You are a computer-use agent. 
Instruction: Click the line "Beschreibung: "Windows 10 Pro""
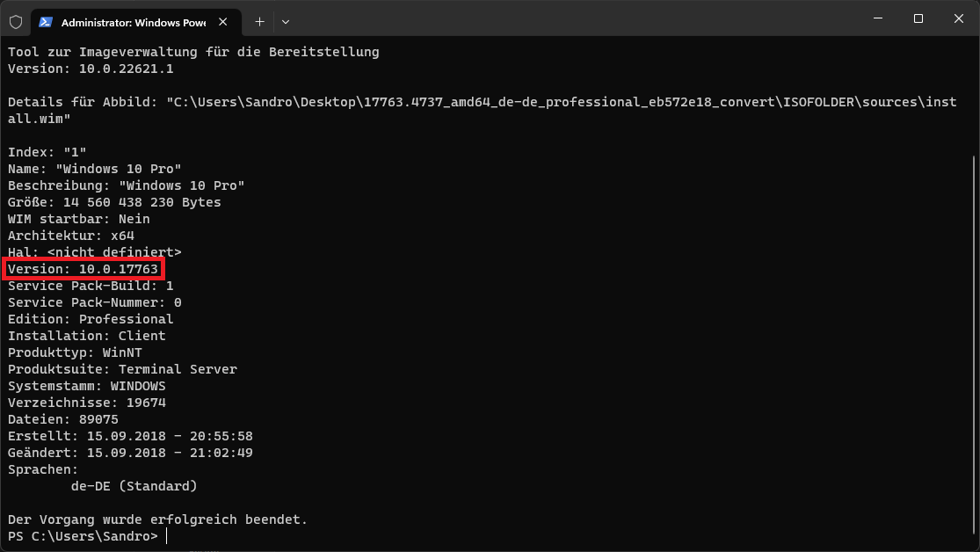(127, 185)
